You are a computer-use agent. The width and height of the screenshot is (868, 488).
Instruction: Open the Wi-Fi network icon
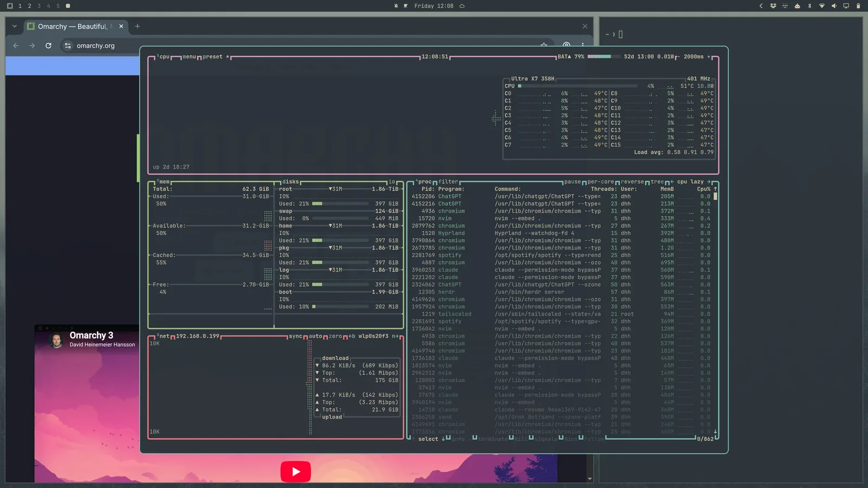(x=821, y=6)
